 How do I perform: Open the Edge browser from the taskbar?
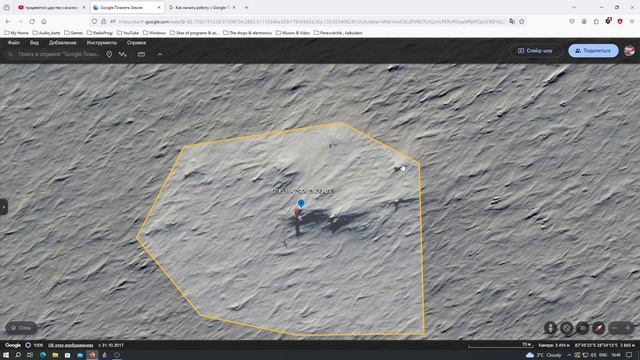[x=43, y=355]
